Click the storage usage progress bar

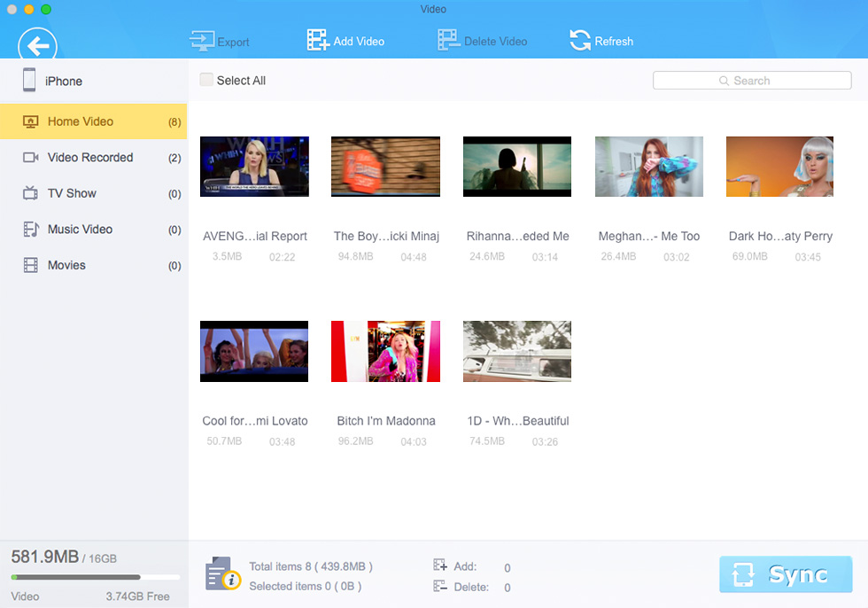point(96,577)
